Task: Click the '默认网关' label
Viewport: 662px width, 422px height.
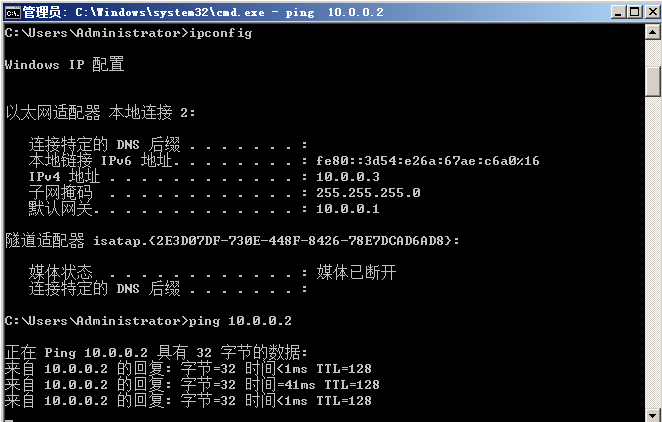Action: pos(60,208)
